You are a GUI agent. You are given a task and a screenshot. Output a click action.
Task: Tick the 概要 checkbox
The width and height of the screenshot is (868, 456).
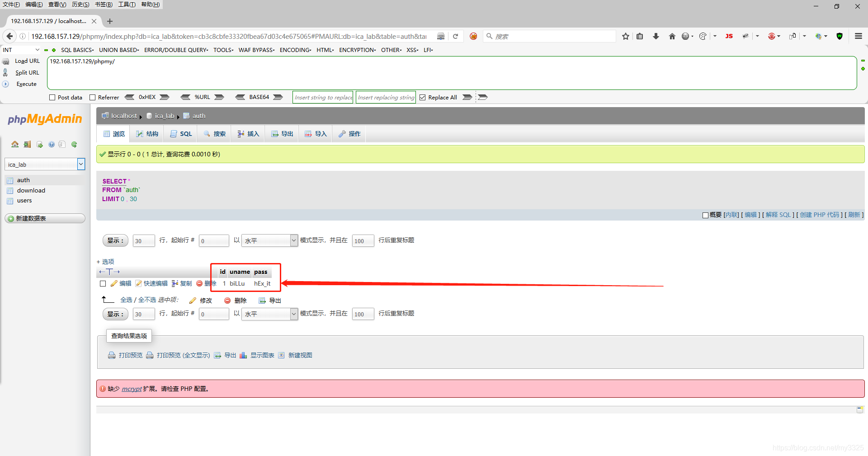pos(705,215)
